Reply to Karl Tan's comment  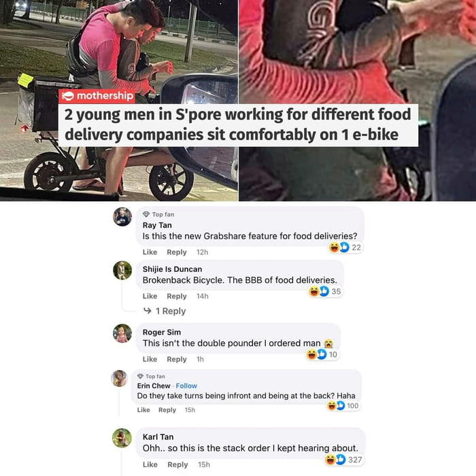[177, 464]
